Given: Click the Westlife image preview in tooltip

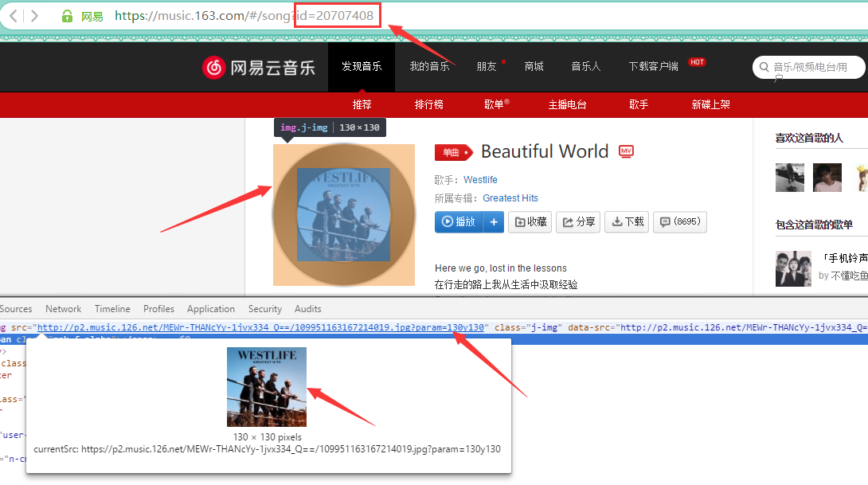Looking at the screenshot, I should point(267,387).
